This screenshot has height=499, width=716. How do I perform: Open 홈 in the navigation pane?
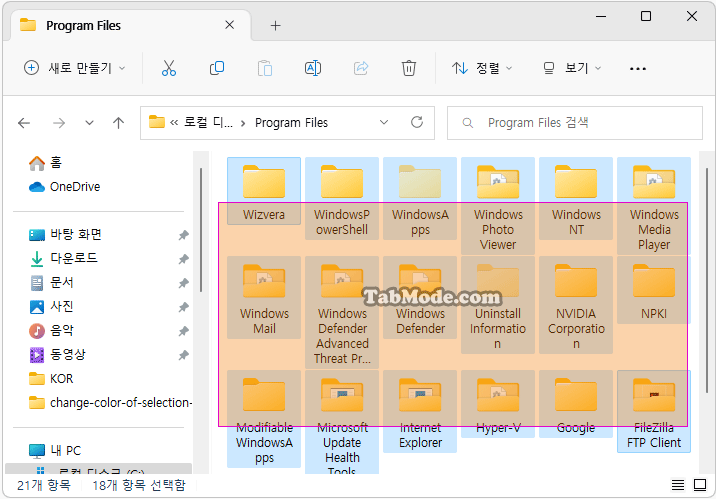point(45,163)
